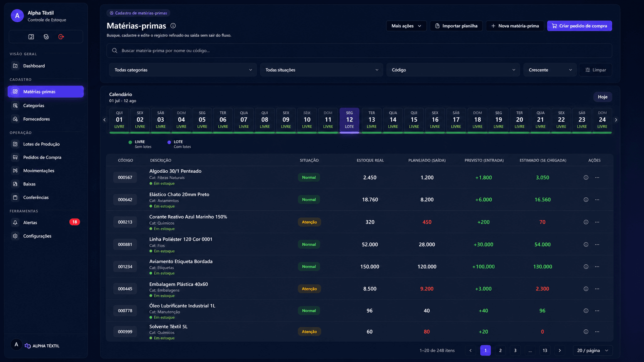Click the Limpar filters button
The image size is (644, 362).
595,70
